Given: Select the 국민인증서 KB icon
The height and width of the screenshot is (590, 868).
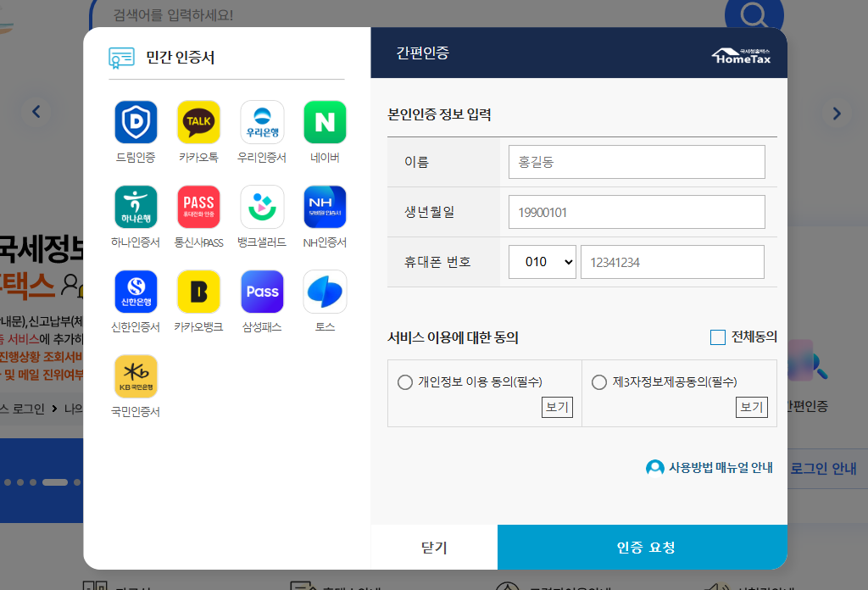Looking at the screenshot, I should (x=136, y=376).
